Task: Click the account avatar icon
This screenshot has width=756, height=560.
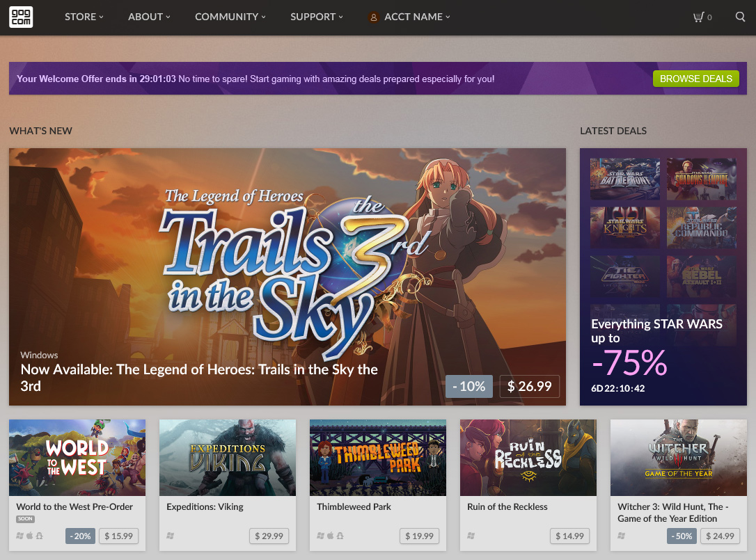Action: (x=373, y=17)
